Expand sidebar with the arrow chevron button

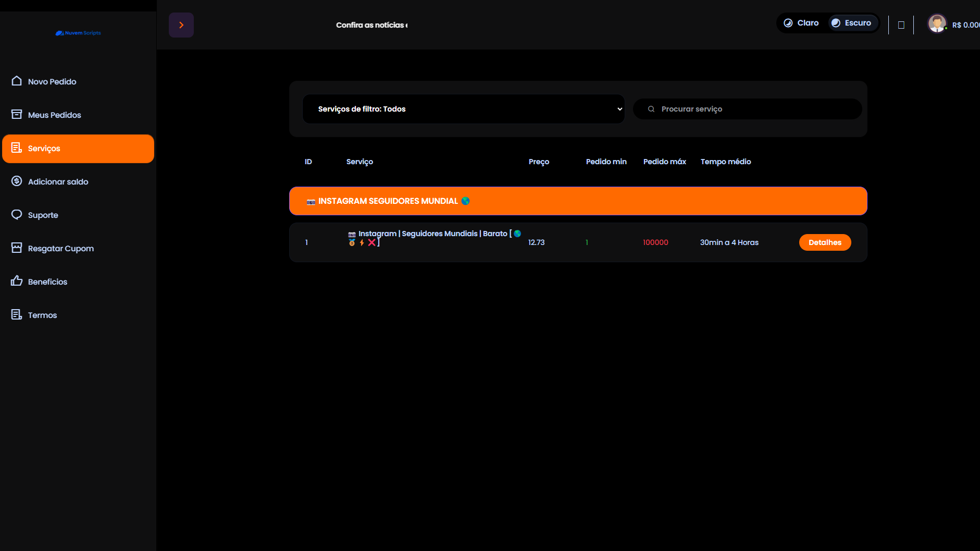tap(181, 25)
